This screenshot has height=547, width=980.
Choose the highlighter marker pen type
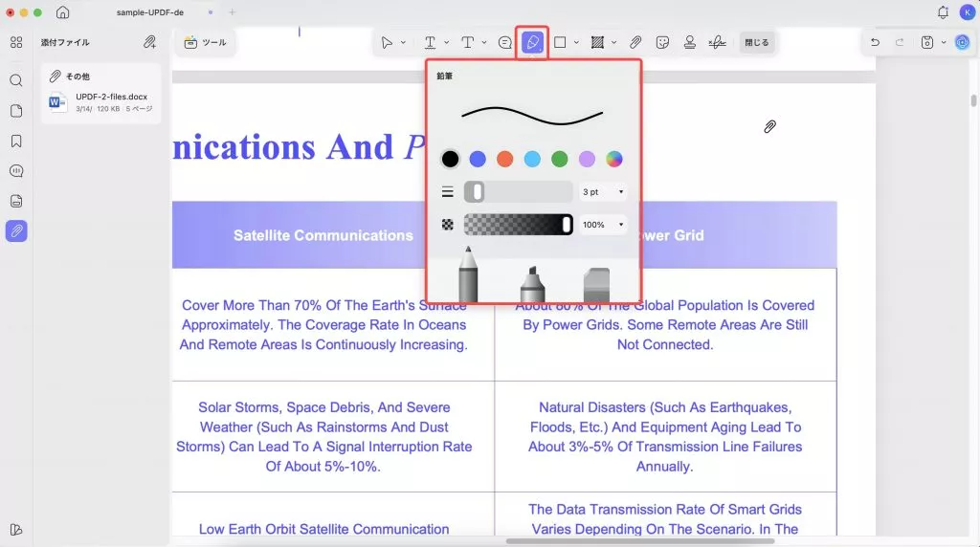[532, 283]
